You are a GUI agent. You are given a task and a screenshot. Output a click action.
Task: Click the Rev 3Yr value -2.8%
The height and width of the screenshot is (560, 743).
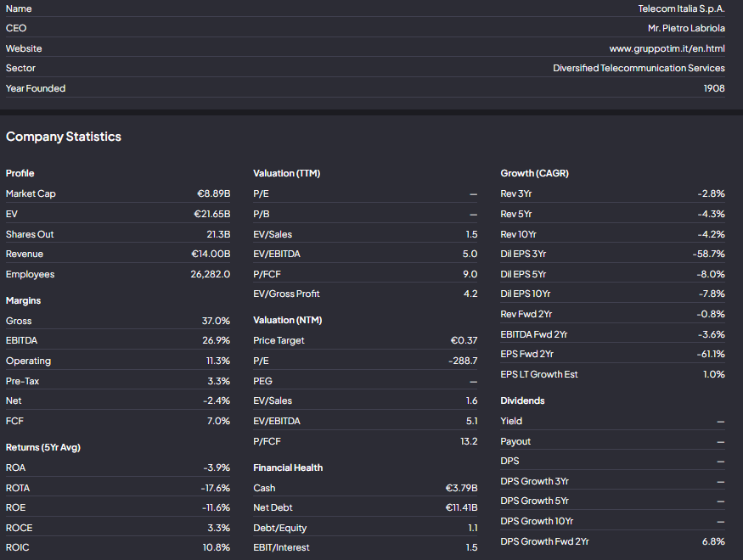click(x=712, y=193)
